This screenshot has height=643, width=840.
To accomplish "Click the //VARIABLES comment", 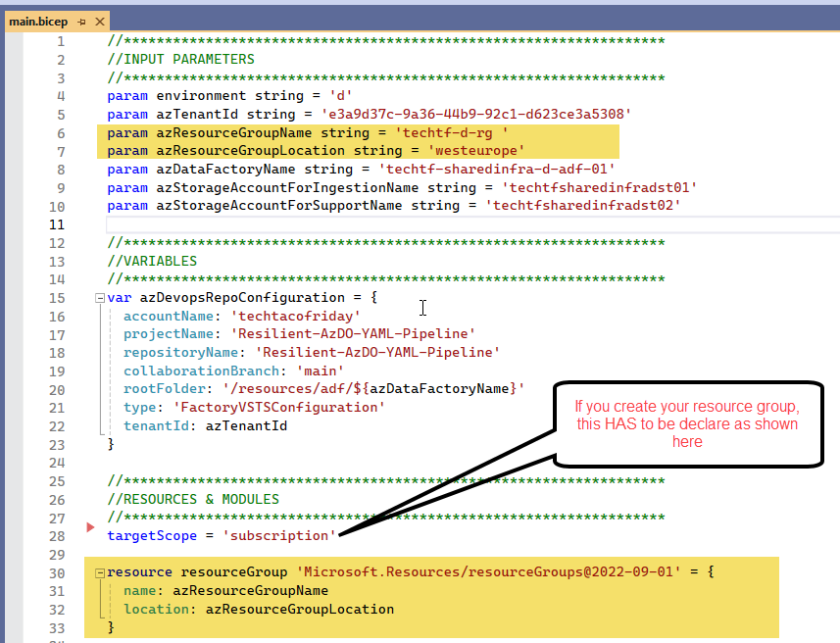I will pyautogui.click(x=152, y=261).
